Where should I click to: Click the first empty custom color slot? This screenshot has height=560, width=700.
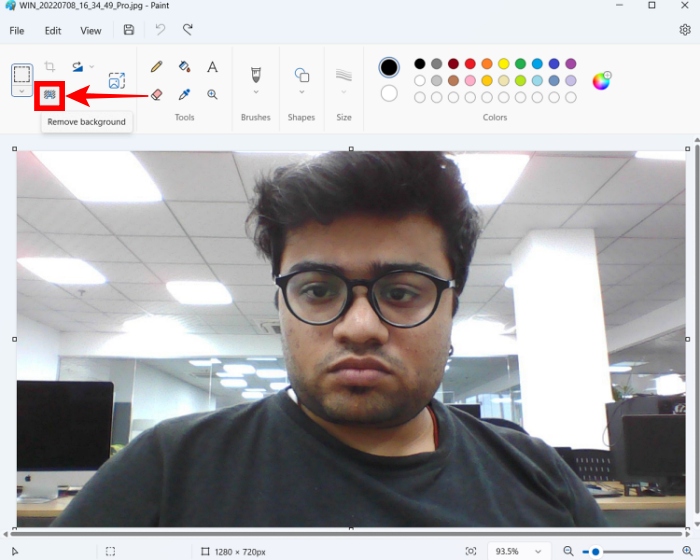click(420, 97)
